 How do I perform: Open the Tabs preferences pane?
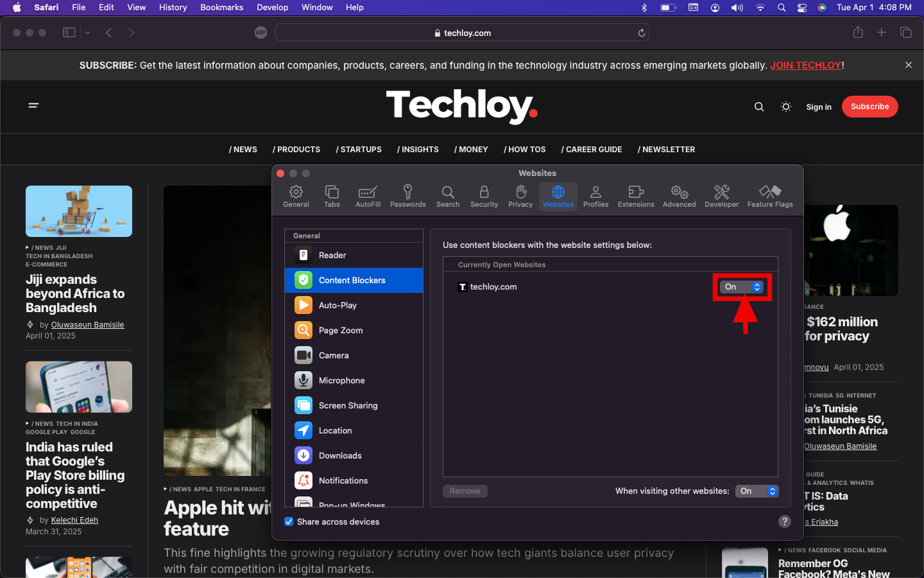click(332, 197)
